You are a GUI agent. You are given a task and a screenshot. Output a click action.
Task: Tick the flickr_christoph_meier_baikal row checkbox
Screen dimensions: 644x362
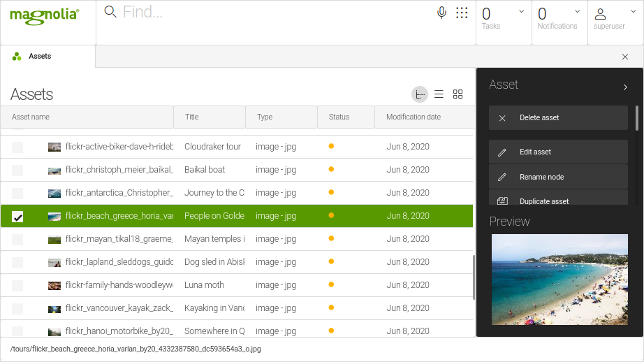click(x=17, y=170)
